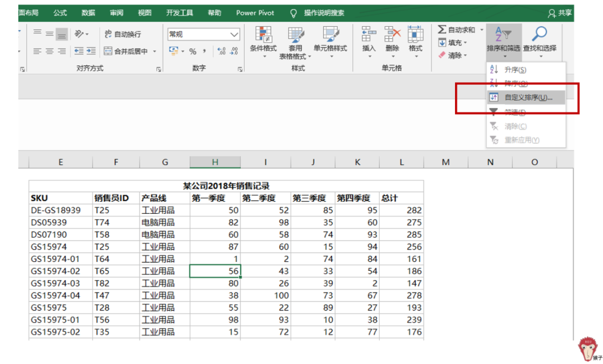This screenshot has height=364, width=603.
Task: Apply comma style
Action: click(x=204, y=51)
